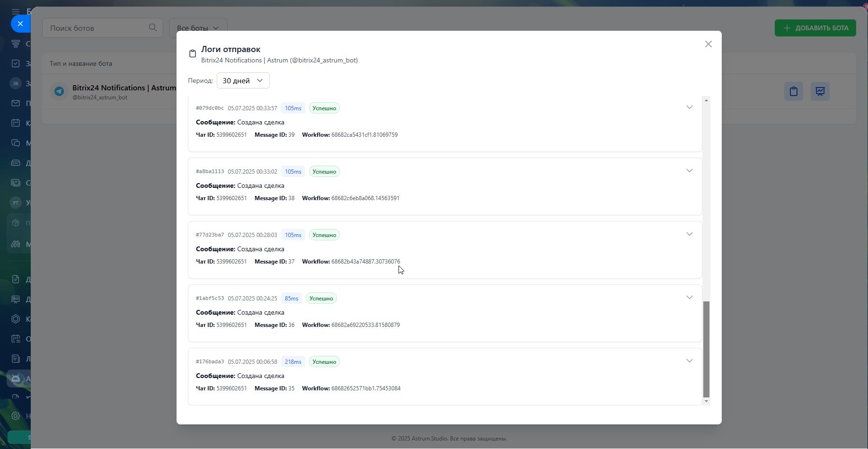This screenshot has height=449, width=868.
Task: Expand log entry #079dc0bc
Action: (690, 107)
